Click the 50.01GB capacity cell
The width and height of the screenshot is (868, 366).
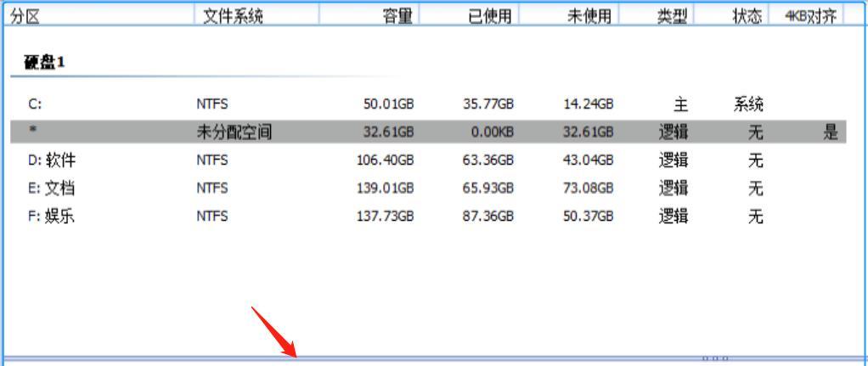(389, 104)
